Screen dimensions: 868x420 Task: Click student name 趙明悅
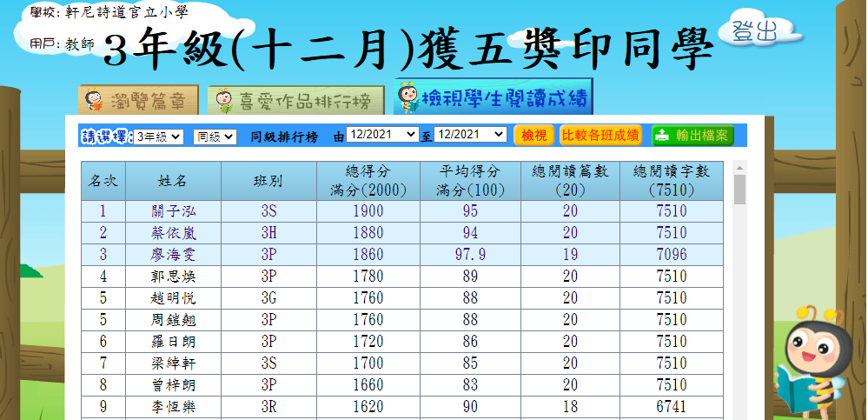pyautogui.click(x=173, y=298)
